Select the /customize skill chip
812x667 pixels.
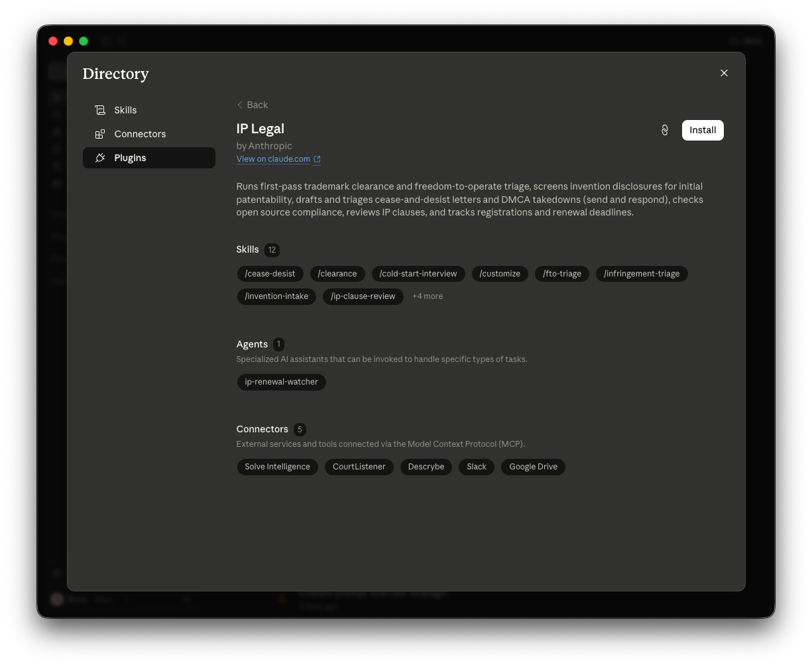[x=500, y=274]
